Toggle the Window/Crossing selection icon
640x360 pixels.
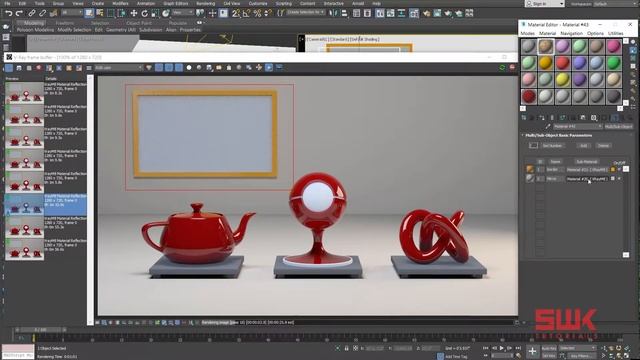click(x=122, y=13)
